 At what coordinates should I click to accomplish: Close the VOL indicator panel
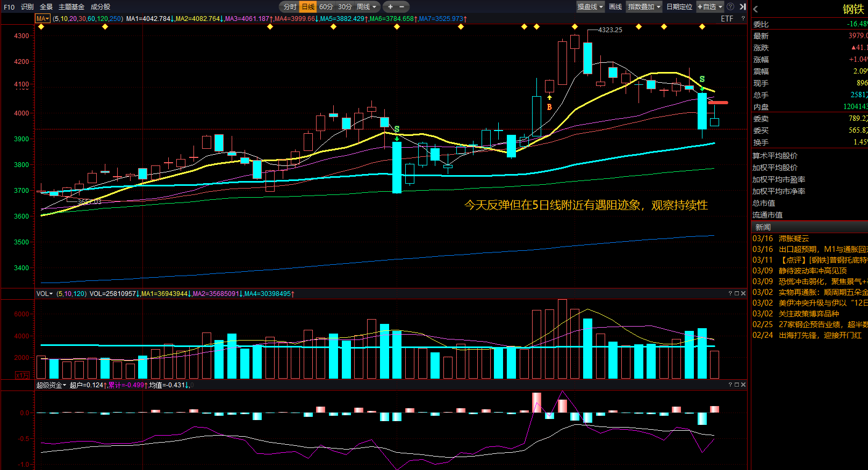click(x=743, y=293)
